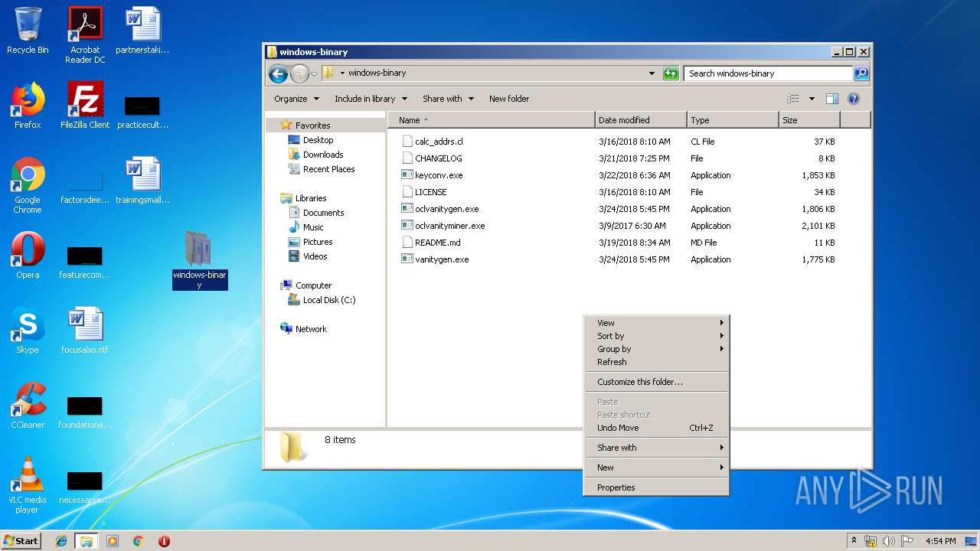Screen dimensions: 980x551
Task: Open focusalso.rtf document on desktop
Action: tap(85, 331)
